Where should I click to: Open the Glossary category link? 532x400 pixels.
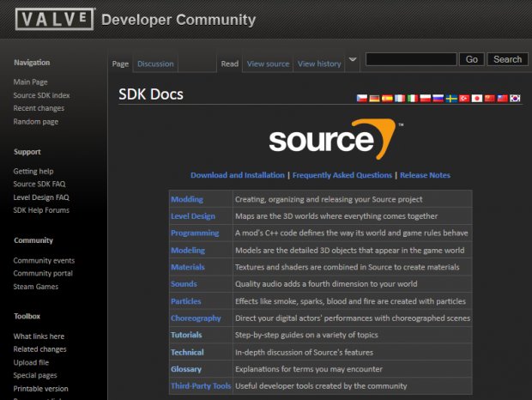coord(186,369)
